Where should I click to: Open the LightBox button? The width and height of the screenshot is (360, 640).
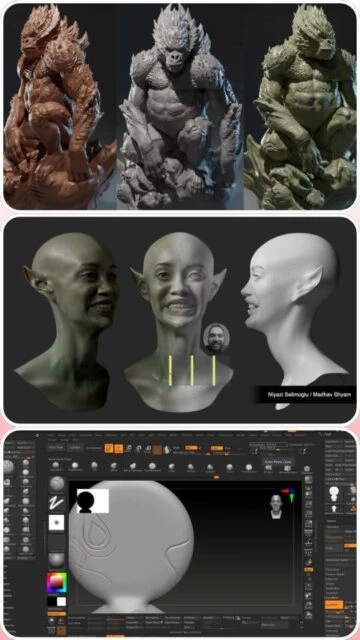click(75, 447)
